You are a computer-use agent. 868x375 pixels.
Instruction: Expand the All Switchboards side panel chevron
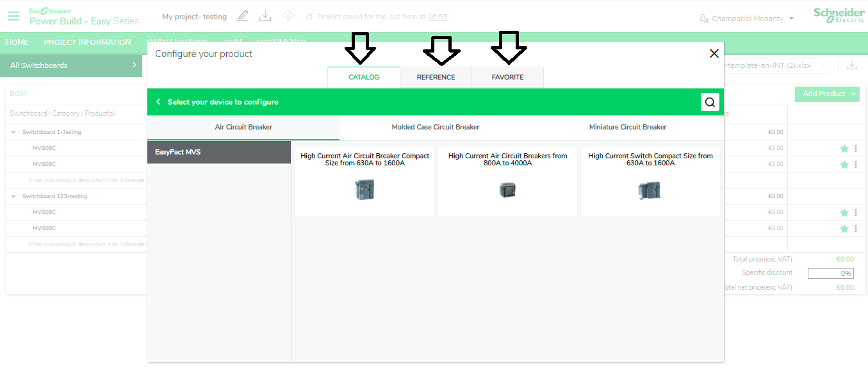coord(135,65)
